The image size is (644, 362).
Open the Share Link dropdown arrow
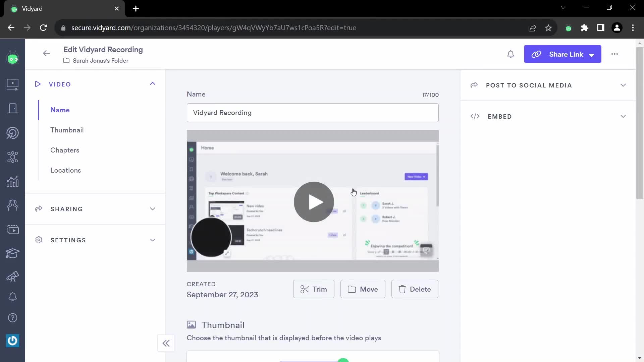[x=592, y=55]
